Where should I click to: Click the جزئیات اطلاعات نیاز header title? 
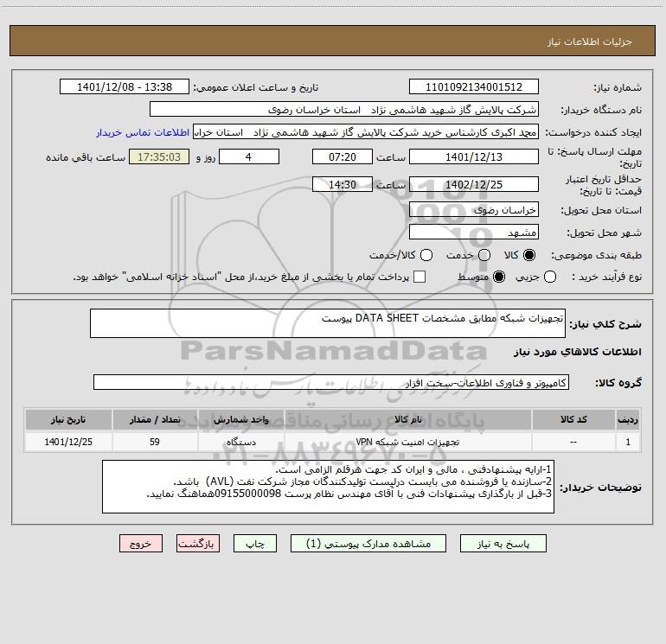tap(589, 41)
